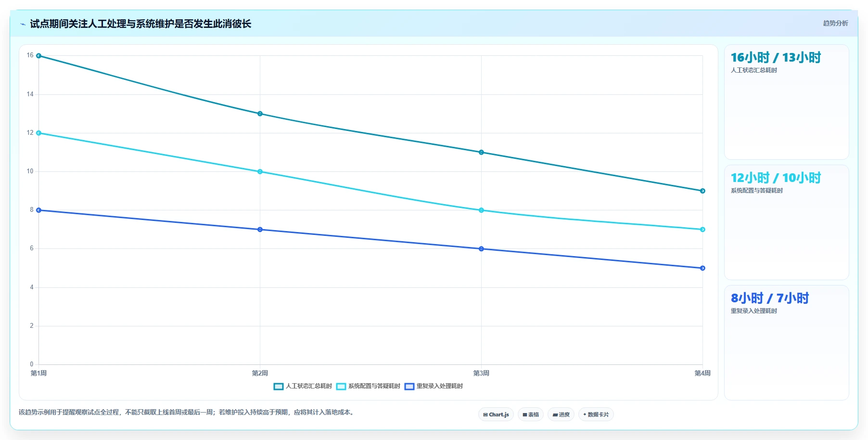The width and height of the screenshot is (868, 440).
Task: Click the y-axis label 6
Action: click(32, 248)
